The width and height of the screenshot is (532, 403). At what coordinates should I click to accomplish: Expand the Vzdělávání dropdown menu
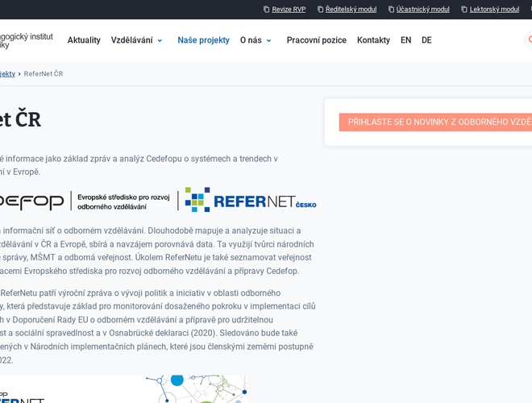pyautogui.click(x=136, y=40)
